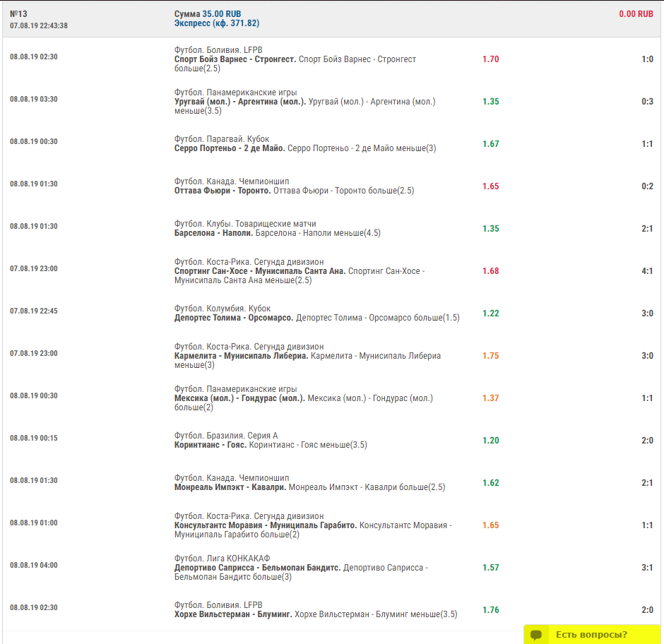
Task: Click the 1.62 odds value
Action: tap(491, 483)
